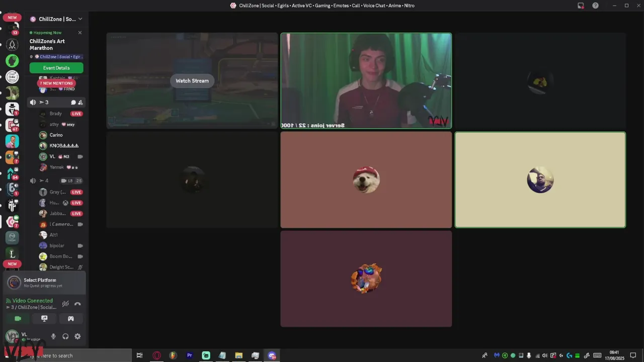Open server icon with 67 badge
644x362 pixels.
12,125
